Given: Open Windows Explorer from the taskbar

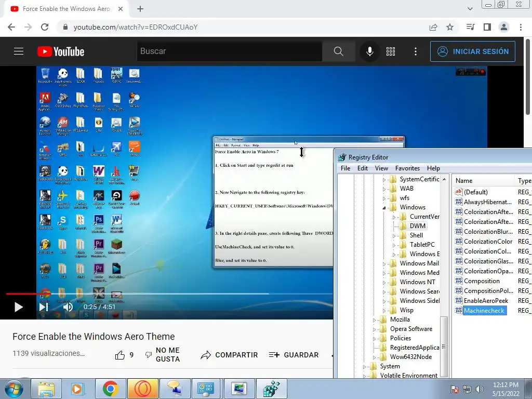Looking at the screenshot, I should (x=46, y=389).
